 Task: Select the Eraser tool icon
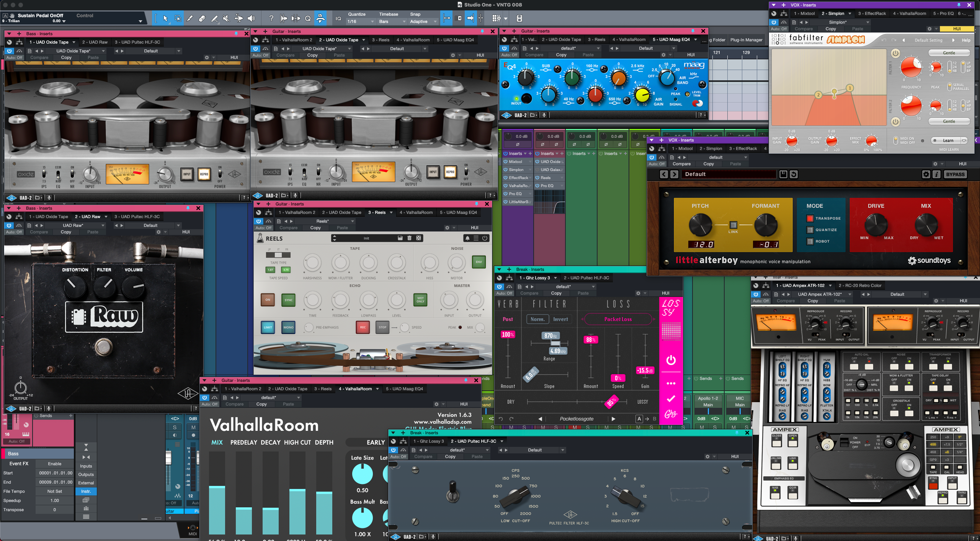click(202, 18)
